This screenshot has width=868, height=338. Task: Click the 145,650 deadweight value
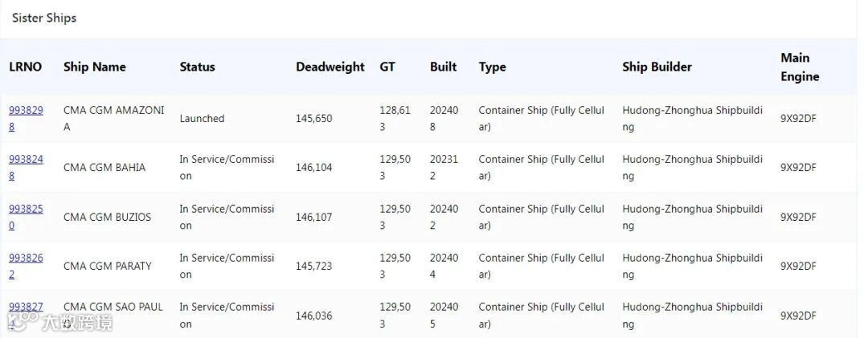click(313, 118)
